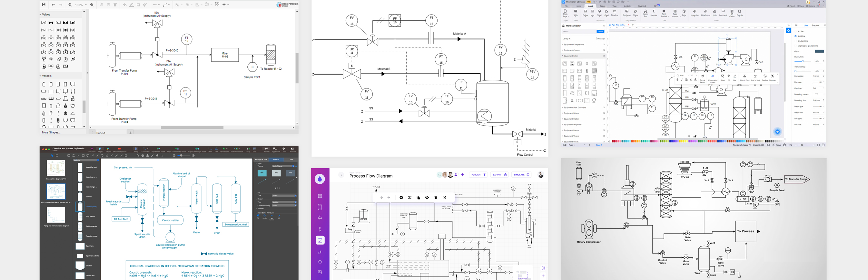The image size is (868, 280).
Task: Click the hide (crossed eye) icon
Action: coord(427,198)
